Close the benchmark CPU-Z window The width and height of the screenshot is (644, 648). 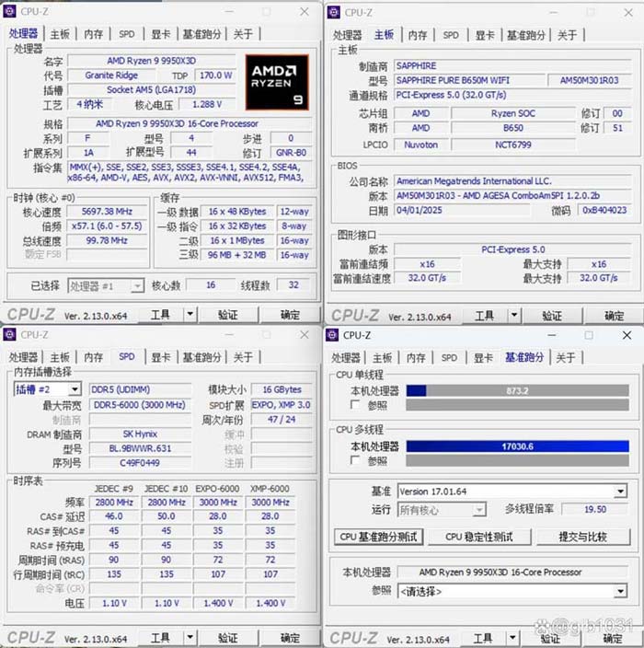[x=627, y=335]
